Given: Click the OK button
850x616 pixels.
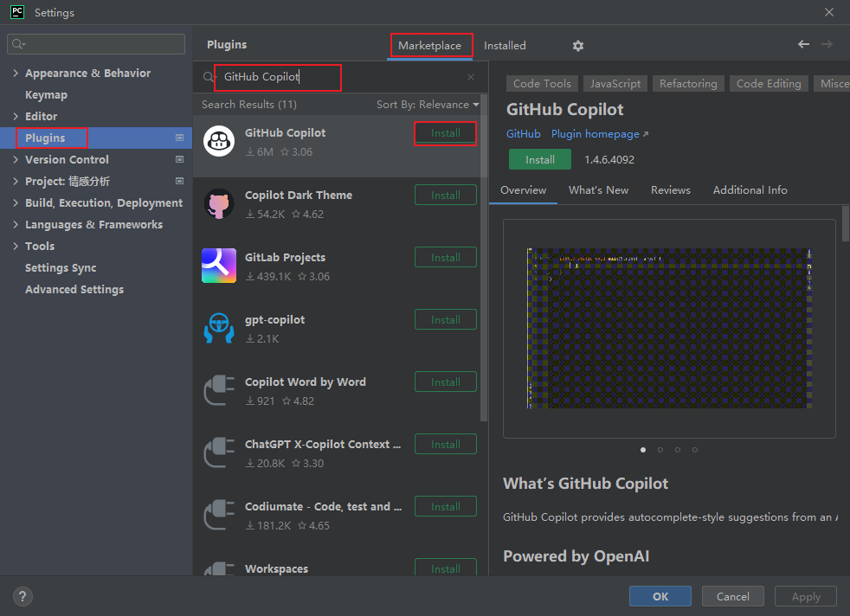Looking at the screenshot, I should [x=660, y=596].
